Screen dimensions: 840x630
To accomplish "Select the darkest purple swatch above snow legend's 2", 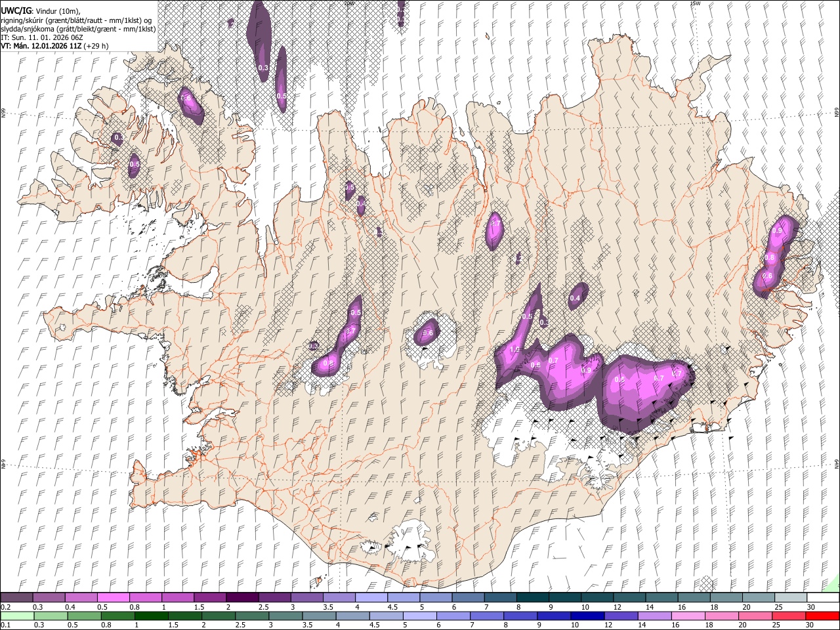I will tap(241, 597).
